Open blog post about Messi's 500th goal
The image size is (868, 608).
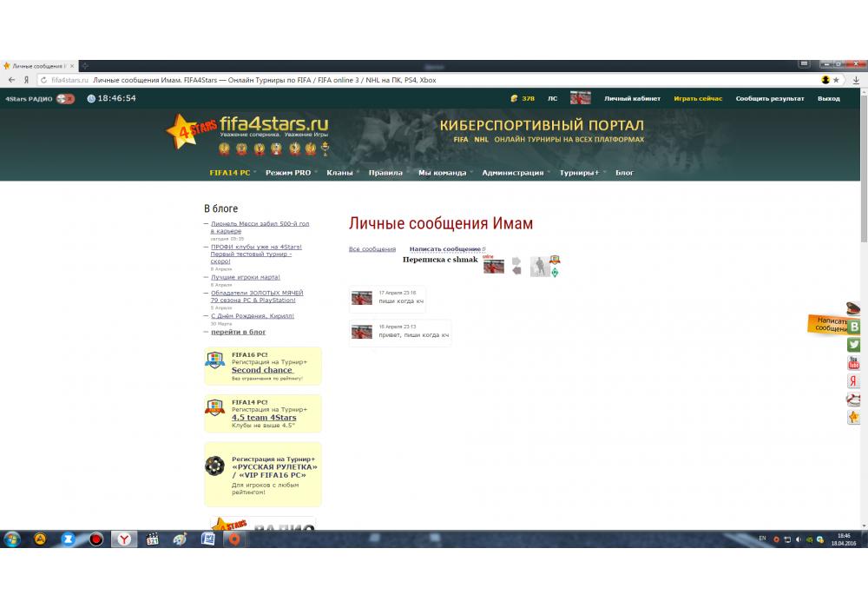pyautogui.click(x=260, y=227)
